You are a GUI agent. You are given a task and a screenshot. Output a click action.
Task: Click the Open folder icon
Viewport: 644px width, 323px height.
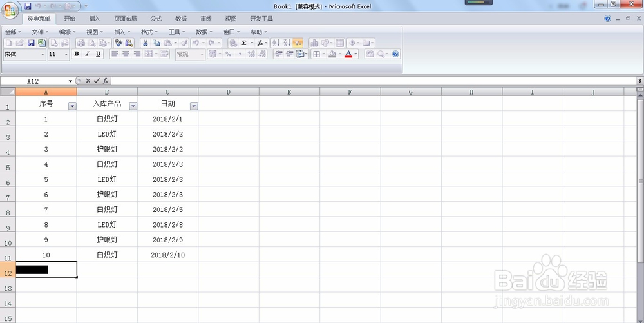point(19,43)
